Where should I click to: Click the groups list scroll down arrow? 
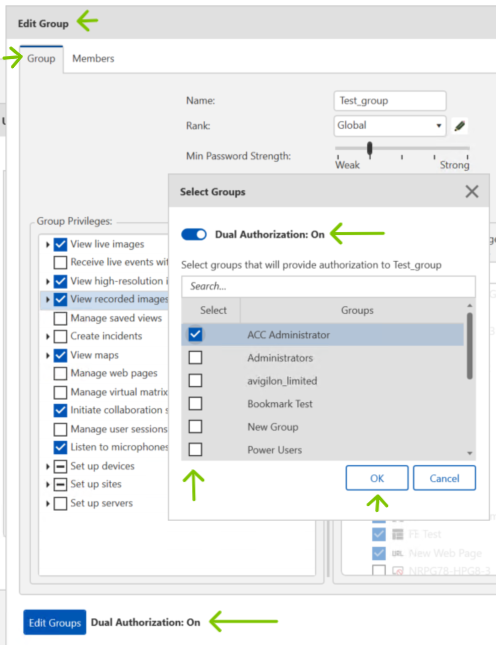point(470,453)
